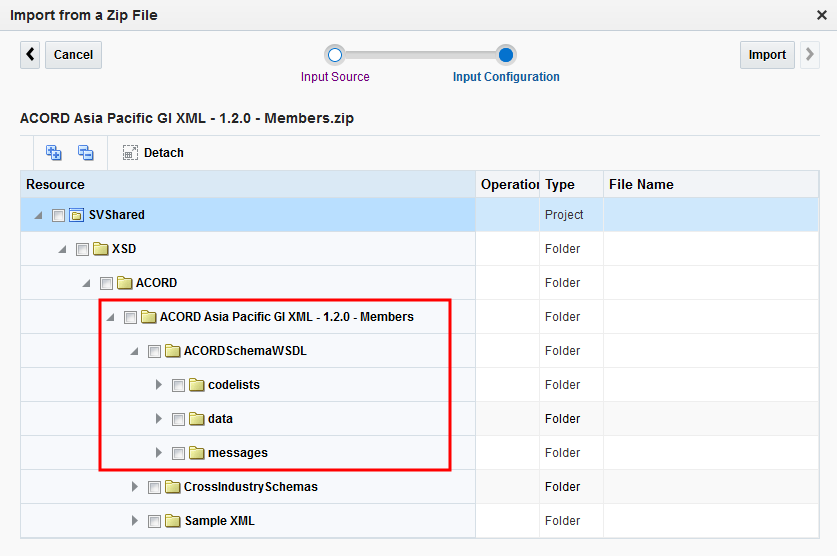Click the XSD folder icon

(x=100, y=249)
